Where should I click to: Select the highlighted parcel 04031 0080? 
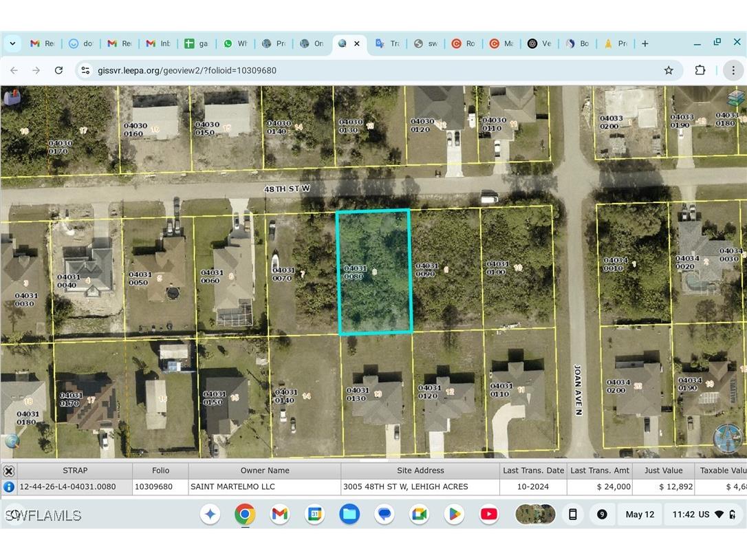(x=374, y=272)
